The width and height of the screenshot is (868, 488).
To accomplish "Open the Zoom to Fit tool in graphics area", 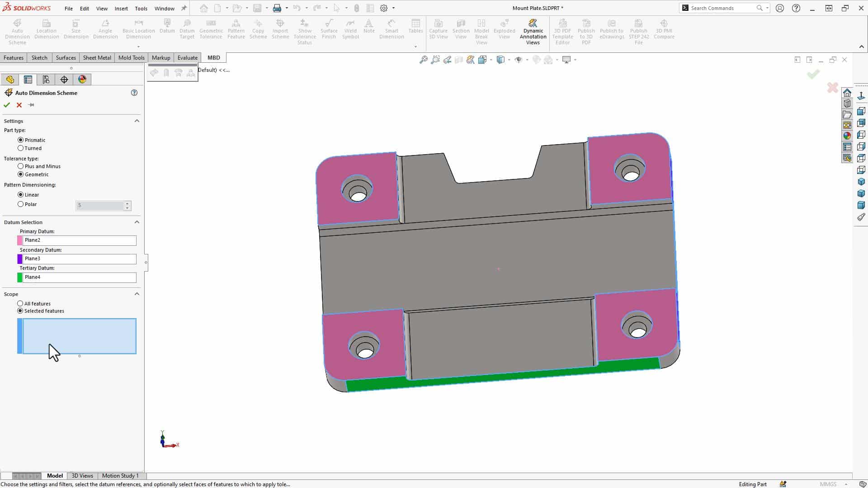I will tap(423, 59).
